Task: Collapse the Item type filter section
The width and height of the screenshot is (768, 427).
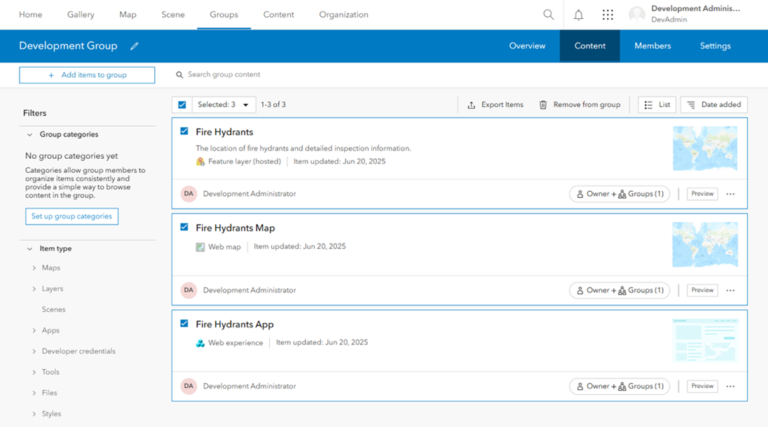Action: point(29,249)
